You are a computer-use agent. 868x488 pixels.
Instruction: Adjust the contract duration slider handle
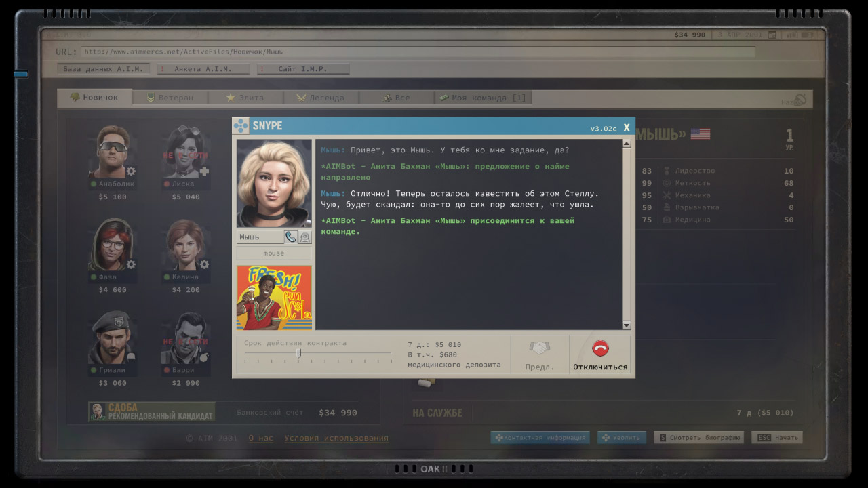coord(298,353)
